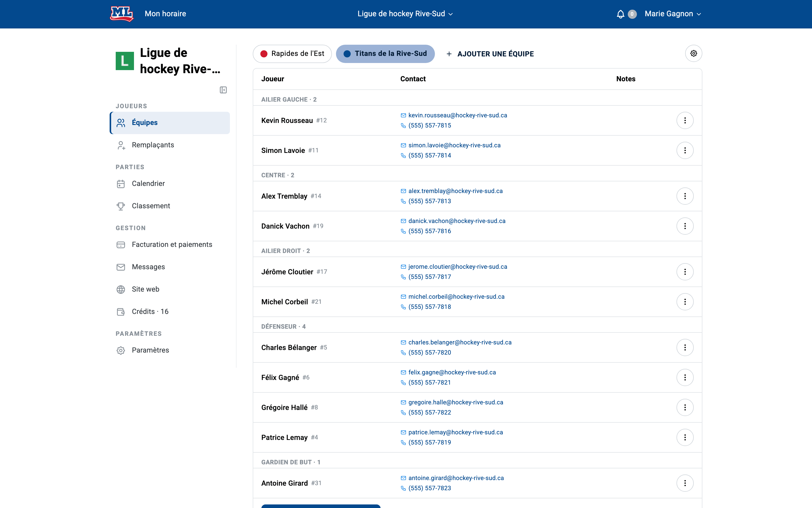Click the Notes column header
Viewport: 812px width, 508px height.
pyautogui.click(x=626, y=79)
